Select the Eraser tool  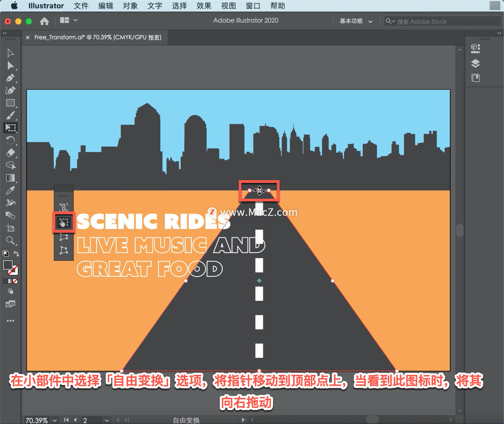pos(10,153)
